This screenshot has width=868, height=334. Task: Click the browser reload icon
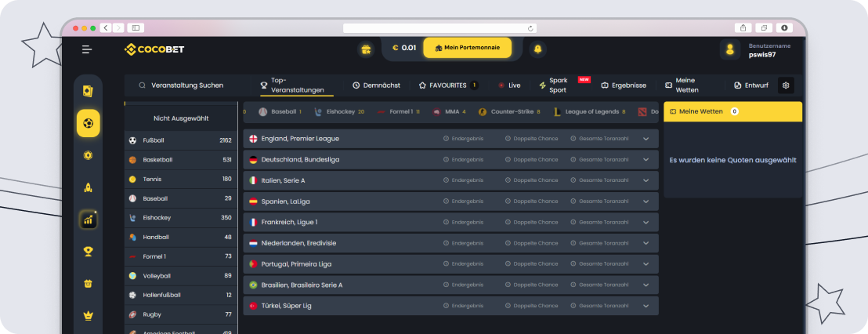coord(530,28)
